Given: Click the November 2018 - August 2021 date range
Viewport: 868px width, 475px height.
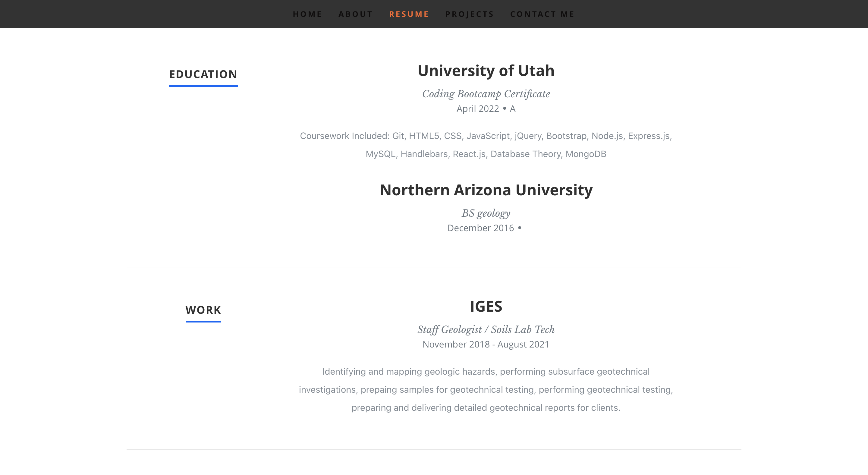Looking at the screenshot, I should pyautogui.click(x=486, y=344).
